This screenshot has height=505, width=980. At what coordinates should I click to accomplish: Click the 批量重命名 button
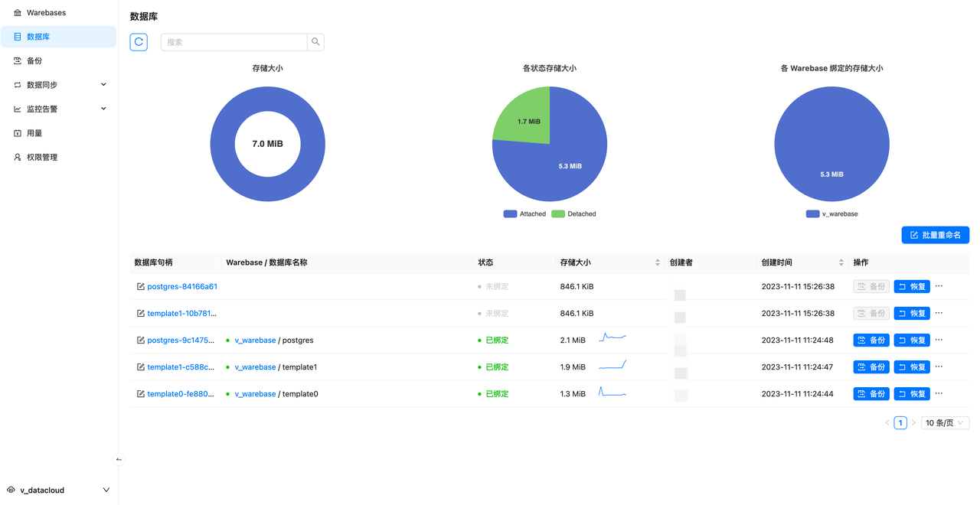(936, 235)
